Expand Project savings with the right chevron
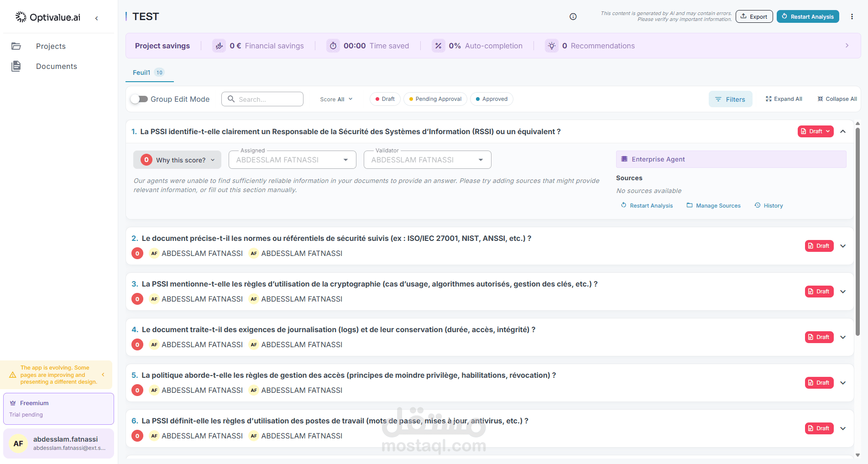This screenshot has height=464, width=868. (x=847, y=46)
